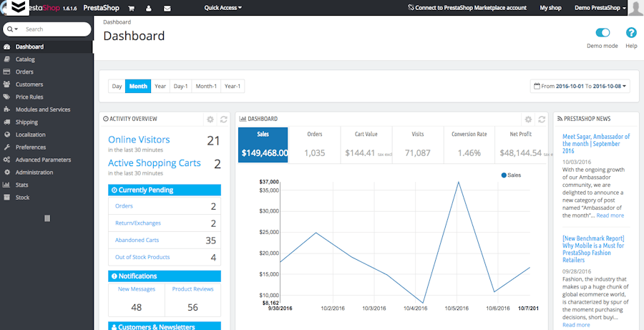Open the Out of Stock Products link

142,257
